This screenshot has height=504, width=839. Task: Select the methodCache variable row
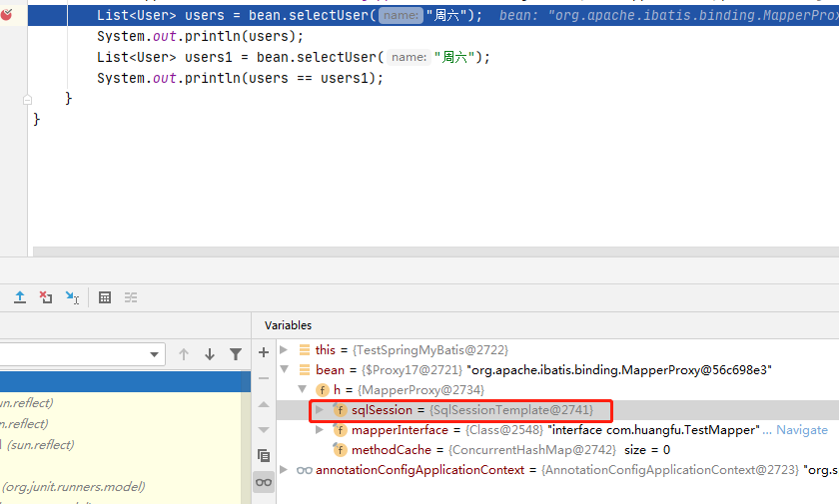click(557, 450)
